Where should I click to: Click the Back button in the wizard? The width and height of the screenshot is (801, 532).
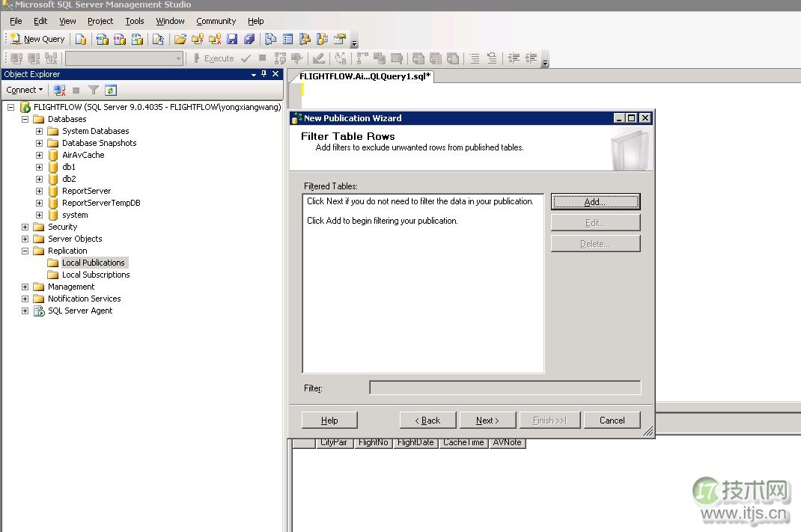coord(427,421)
